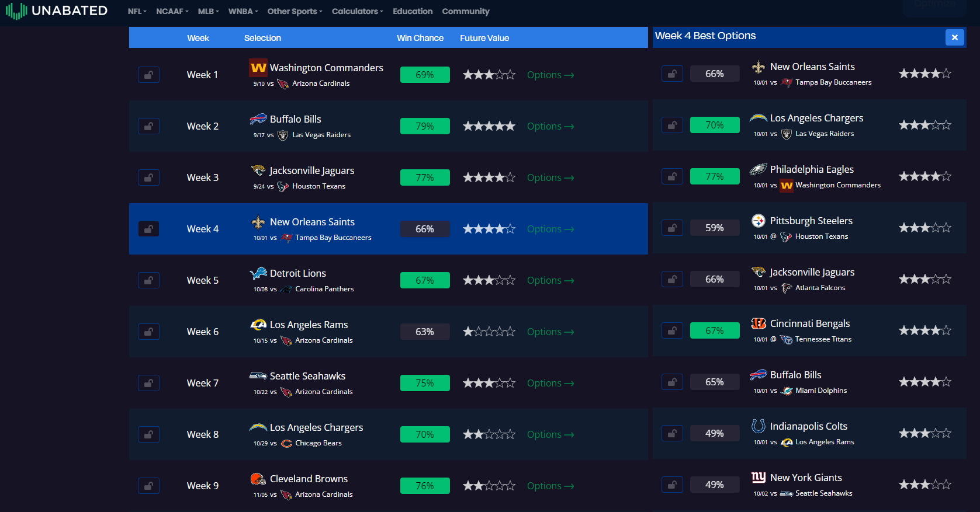This screenshot has width=980, height=512.
Task: Open Options for Week 9
Action: click(550, 486)
